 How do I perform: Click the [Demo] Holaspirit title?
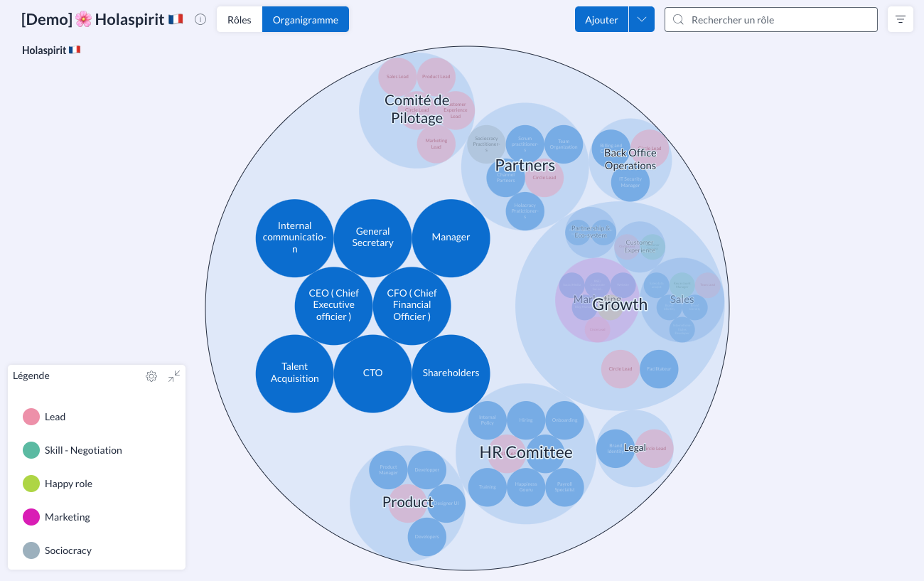[x=102, y=19]
